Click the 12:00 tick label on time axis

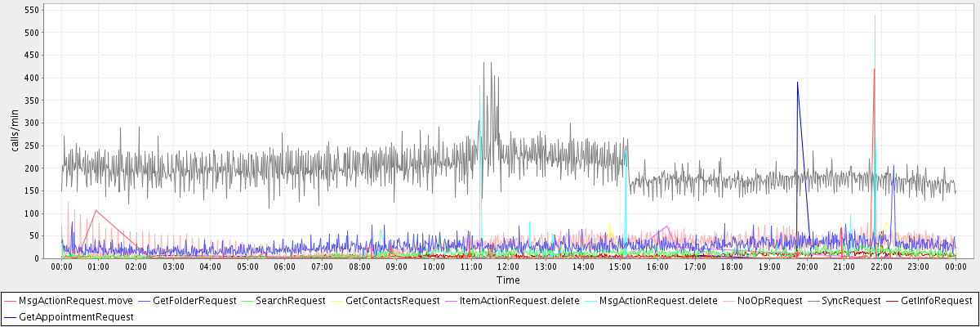click(x=508, y=267)
